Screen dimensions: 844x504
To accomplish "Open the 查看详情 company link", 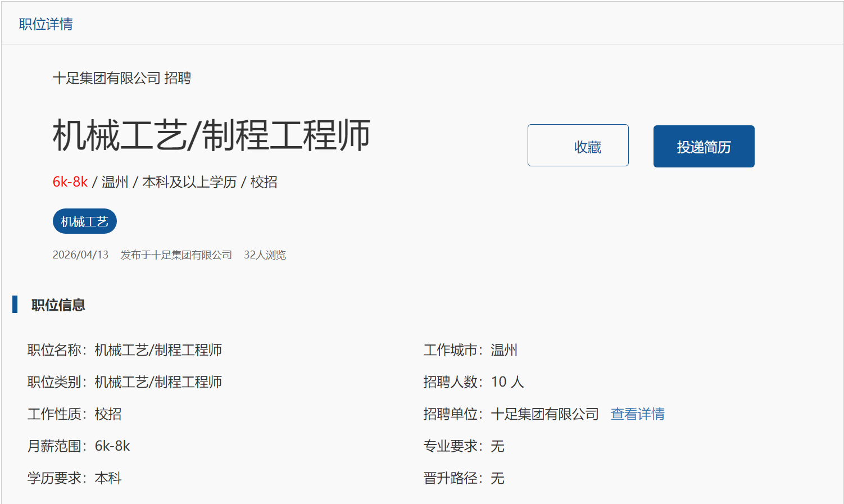I will (x=637, y=414).
